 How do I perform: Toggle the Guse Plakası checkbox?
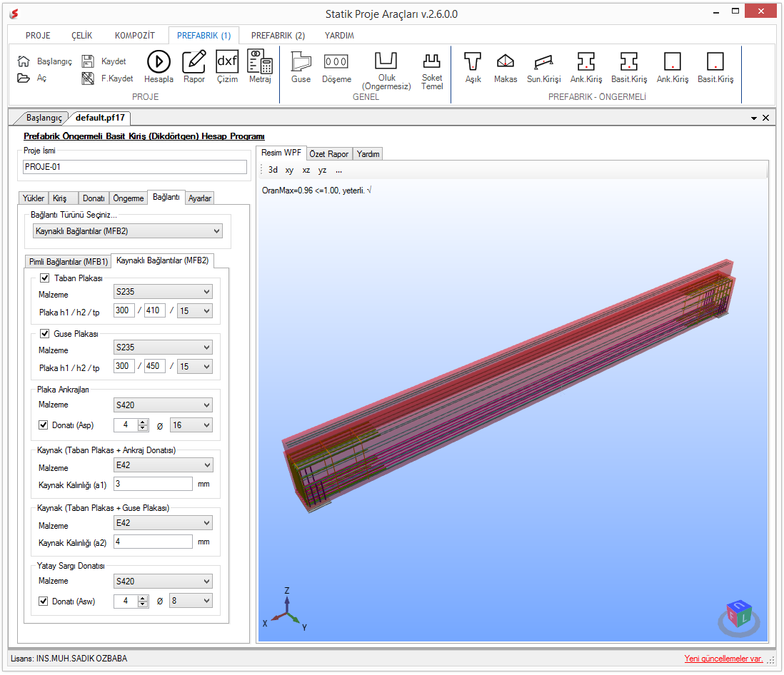point(45,334)
